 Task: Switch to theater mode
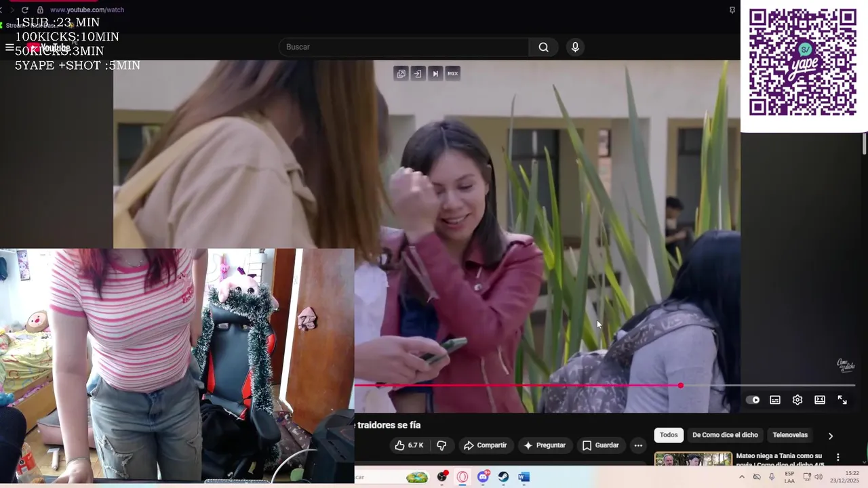point(820,400)
